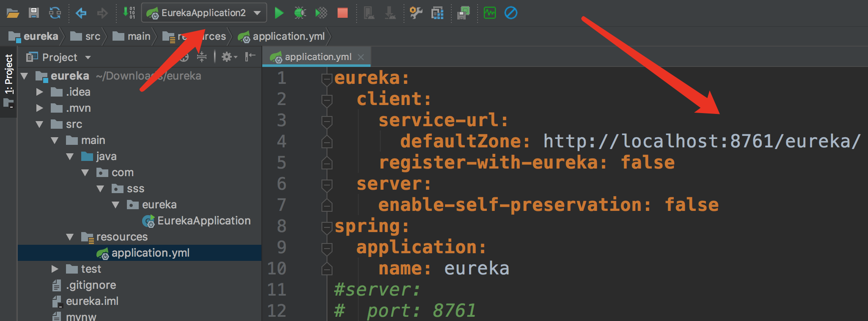This screenshot has width=868, height=321.
Task: Open Project panel gear settings menu
Action: coord(229,57)
